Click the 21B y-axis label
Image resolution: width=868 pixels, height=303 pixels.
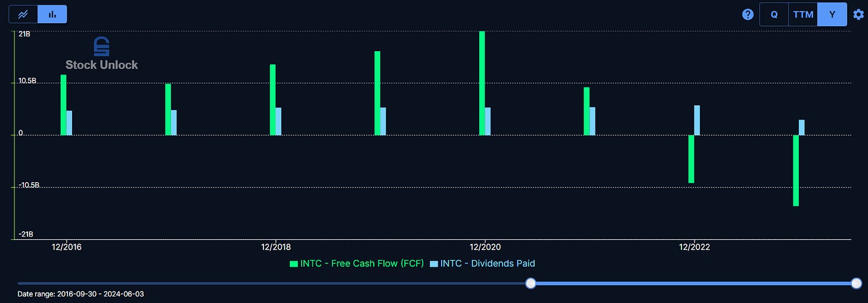(24, 34)
